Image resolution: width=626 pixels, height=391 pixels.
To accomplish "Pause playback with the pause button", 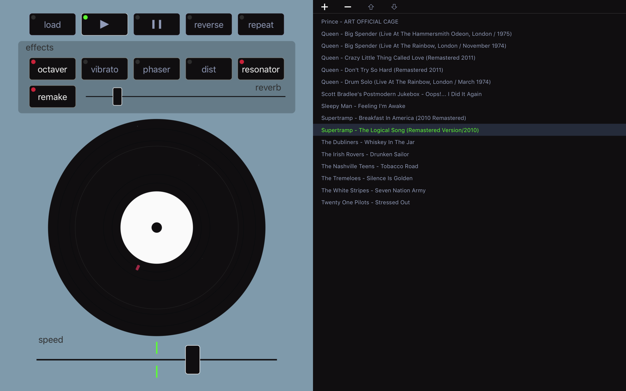I will [x=156, y=24].
